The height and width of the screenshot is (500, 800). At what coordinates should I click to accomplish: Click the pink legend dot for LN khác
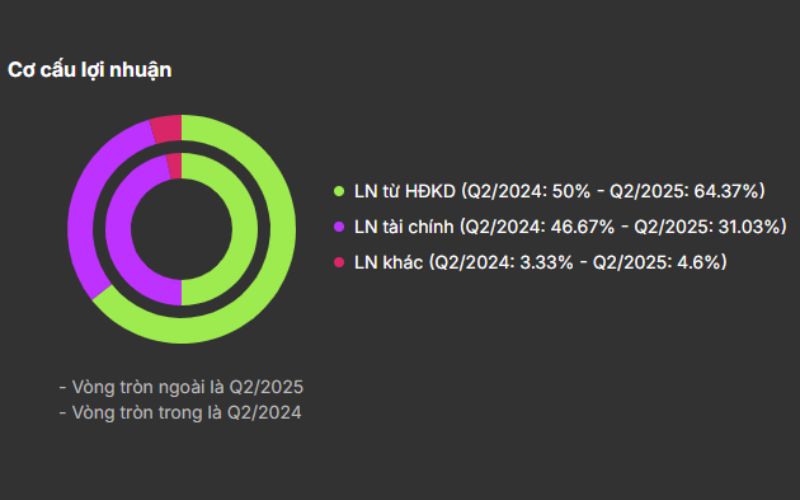click(x=339, y=262)
